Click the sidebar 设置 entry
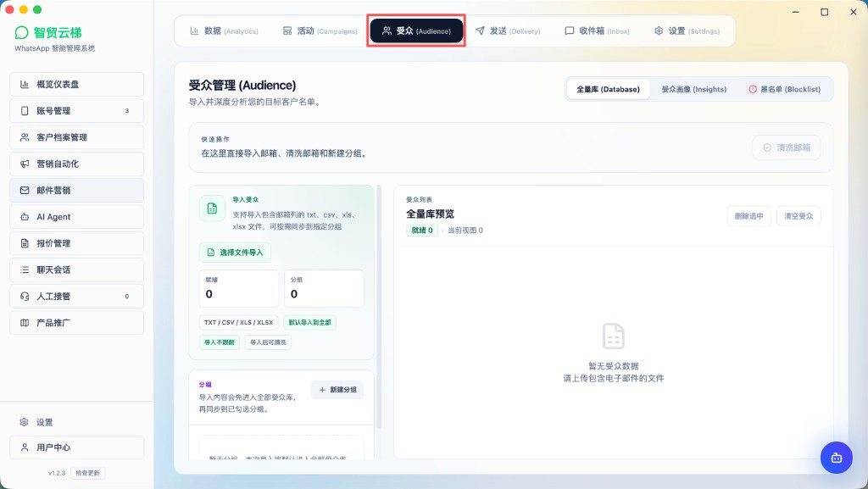The image size is (868, 489). [x=76, y=422]
